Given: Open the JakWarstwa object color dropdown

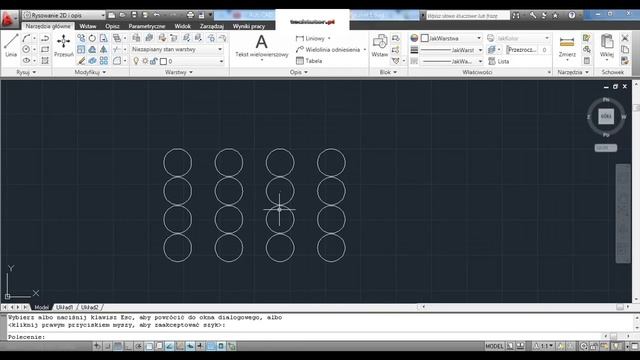Looking at the screenshot, I should [x=451, y=38].
